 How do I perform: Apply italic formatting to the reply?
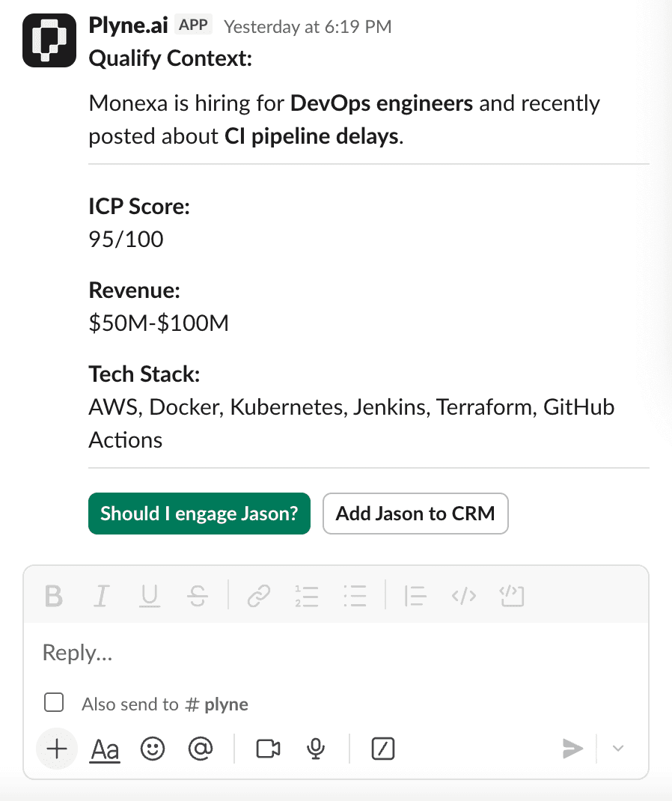[x=101, y=596]
